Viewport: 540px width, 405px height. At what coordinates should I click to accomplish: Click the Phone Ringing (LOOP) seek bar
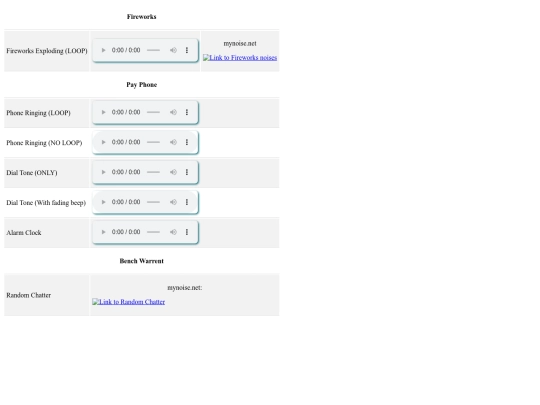click(153, 112)
